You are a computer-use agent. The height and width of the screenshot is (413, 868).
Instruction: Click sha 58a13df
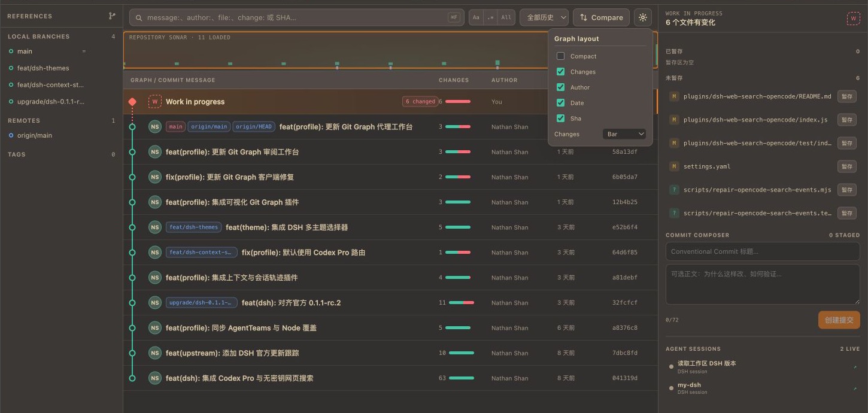625,152
